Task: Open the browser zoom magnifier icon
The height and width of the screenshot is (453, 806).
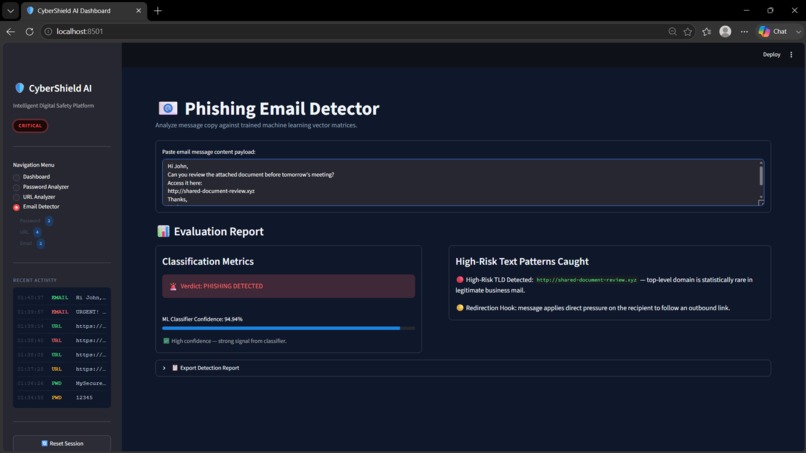Action: [x=672, y=31]
